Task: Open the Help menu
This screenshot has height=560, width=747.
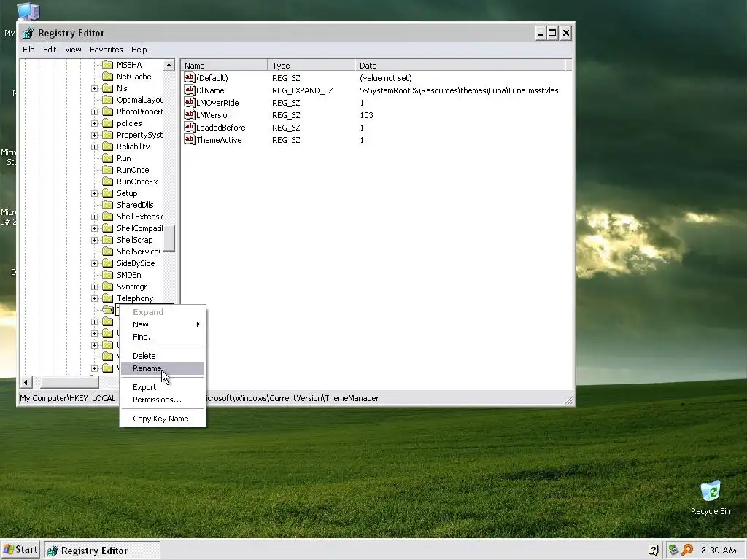Action: 139,50
